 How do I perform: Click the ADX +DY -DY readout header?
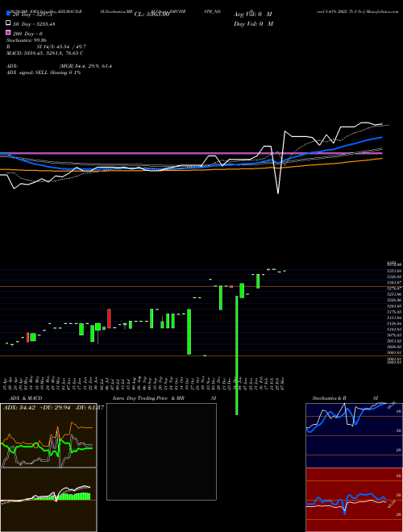[53, 407]
